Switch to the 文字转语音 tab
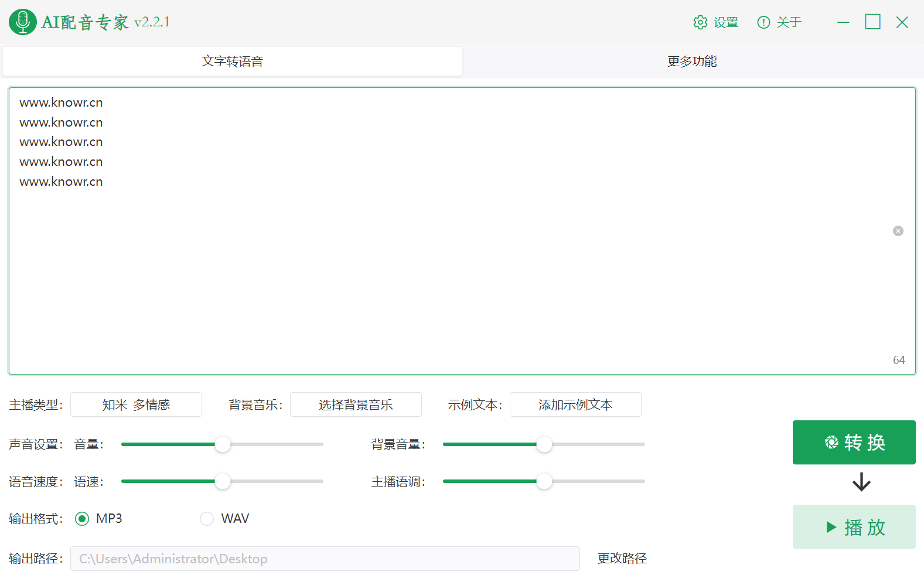Image resolution: width=924 pixels, height=585 pixels. pos(233,62)
